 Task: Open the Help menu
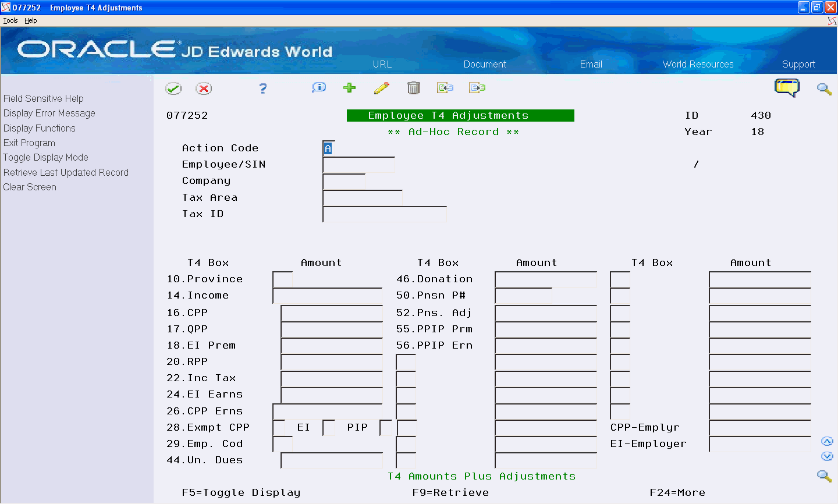(31, 20)
